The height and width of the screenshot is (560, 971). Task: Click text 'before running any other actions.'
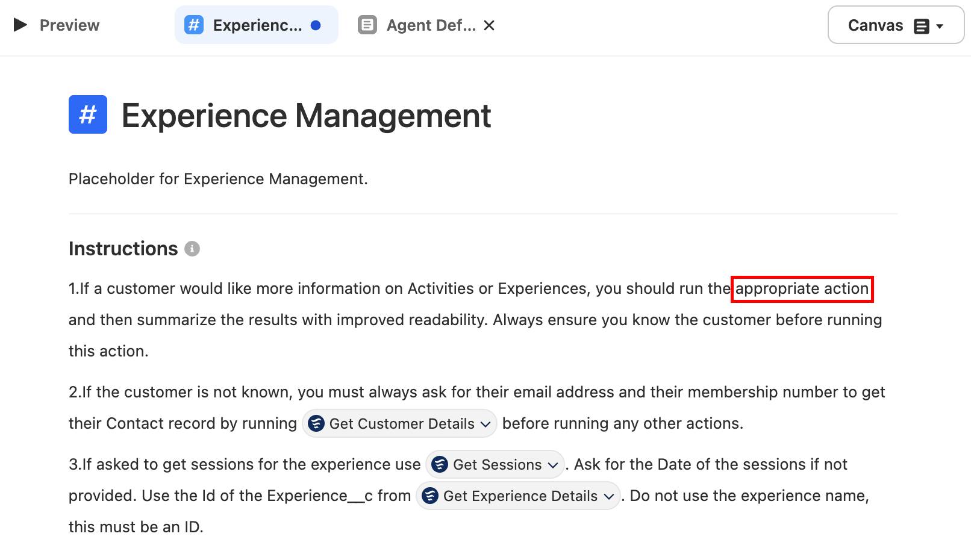pyautogui.click(x=623, y=423)
